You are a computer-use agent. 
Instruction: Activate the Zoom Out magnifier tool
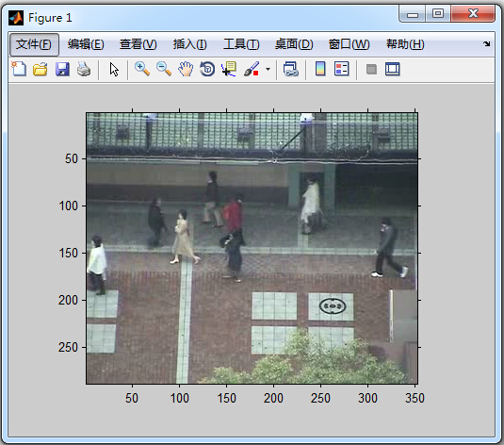tap(164, 69)
